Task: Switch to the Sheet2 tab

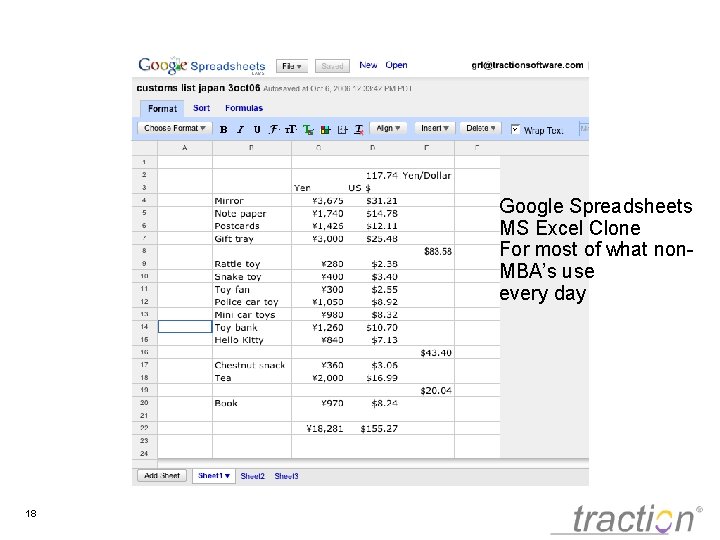Action: [253, 476]
